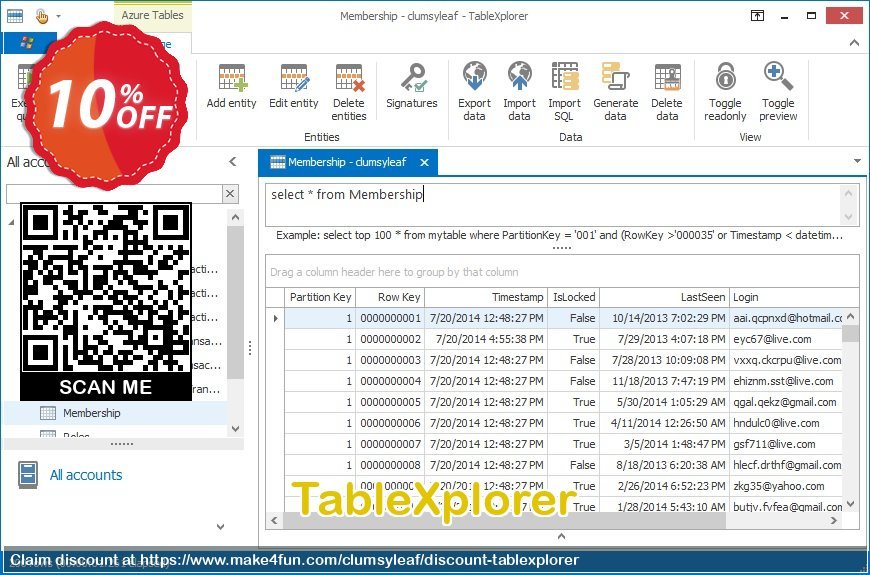The image size is (870, 575).
Task: Select row key 0000000005
Action: 391,402
